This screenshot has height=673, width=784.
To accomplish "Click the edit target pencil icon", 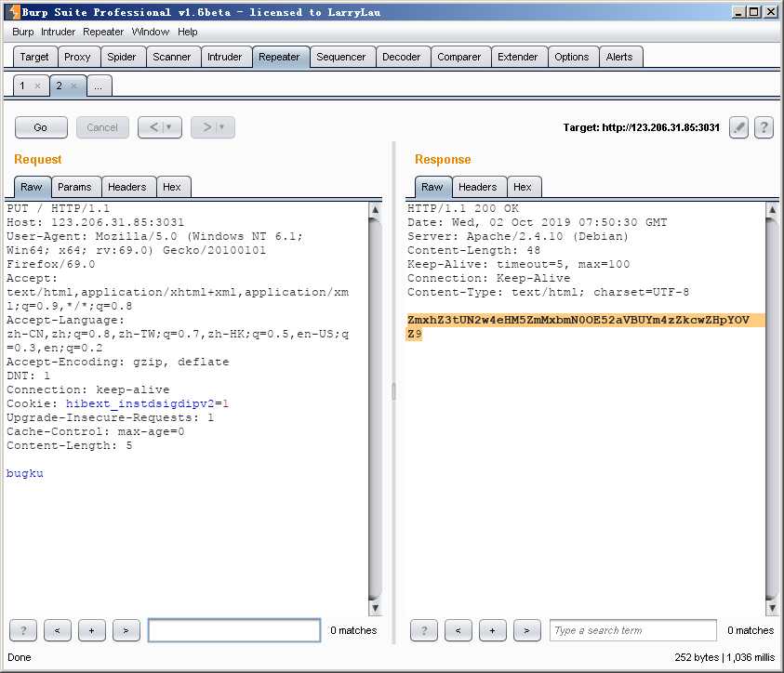I will click(x=738, y=127).
